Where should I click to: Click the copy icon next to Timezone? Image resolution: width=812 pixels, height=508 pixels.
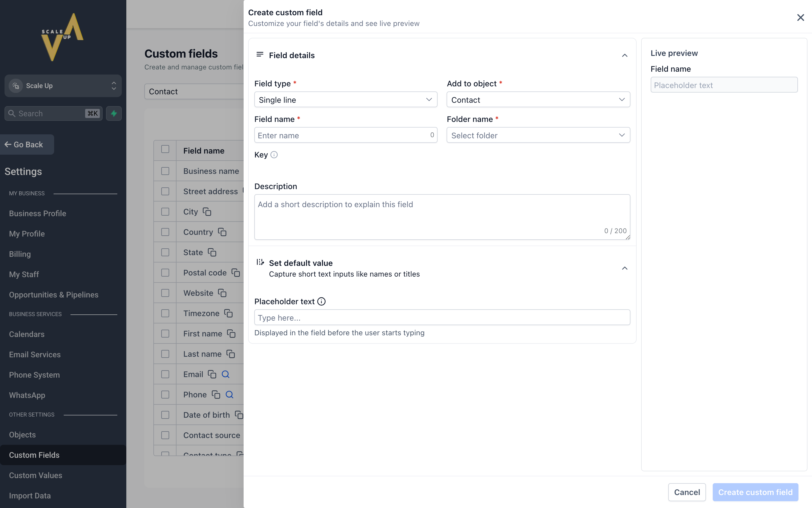coord(228,313)
